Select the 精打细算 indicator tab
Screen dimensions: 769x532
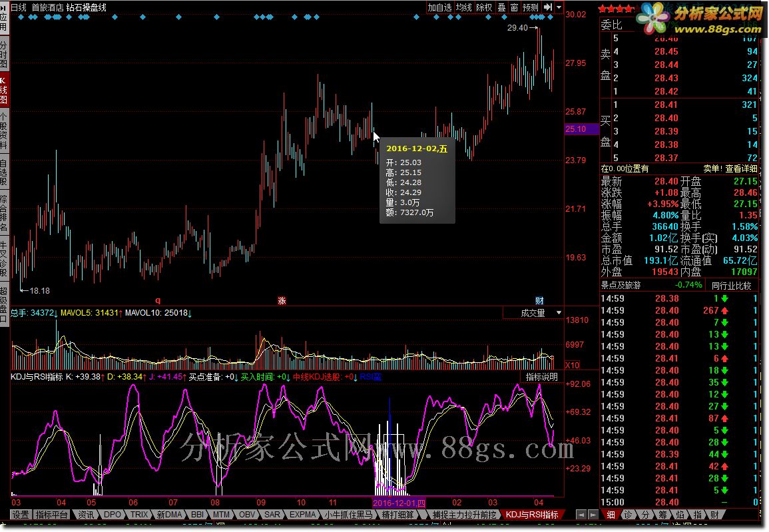click(x=397, y=515)
